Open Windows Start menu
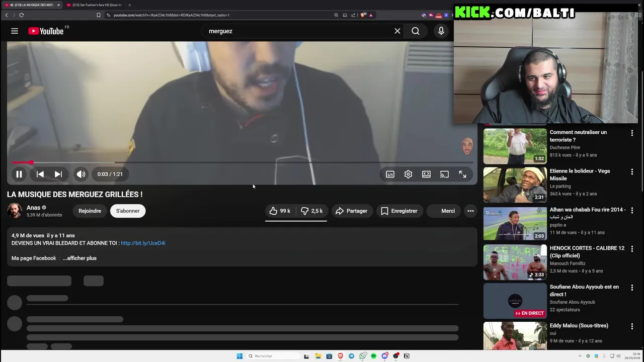 (x=239, y=356)
